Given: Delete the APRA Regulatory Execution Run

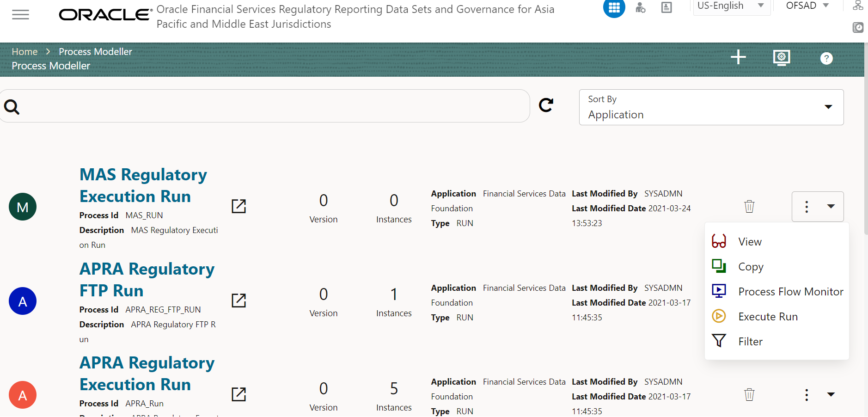Looking at the screenshot, I should pos(749,394).
